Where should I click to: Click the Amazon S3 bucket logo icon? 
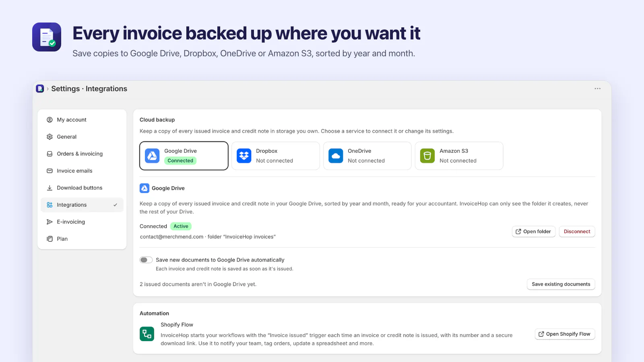427,156
